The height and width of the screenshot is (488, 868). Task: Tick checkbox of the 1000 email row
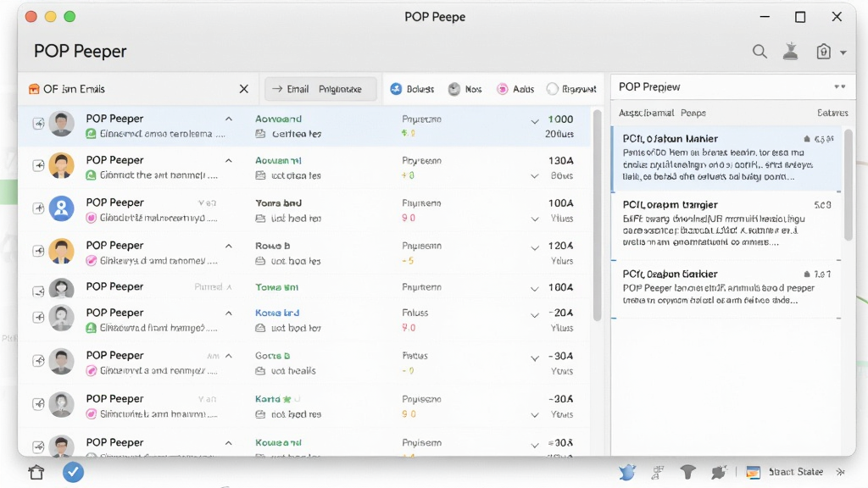[x=38, y=124]
